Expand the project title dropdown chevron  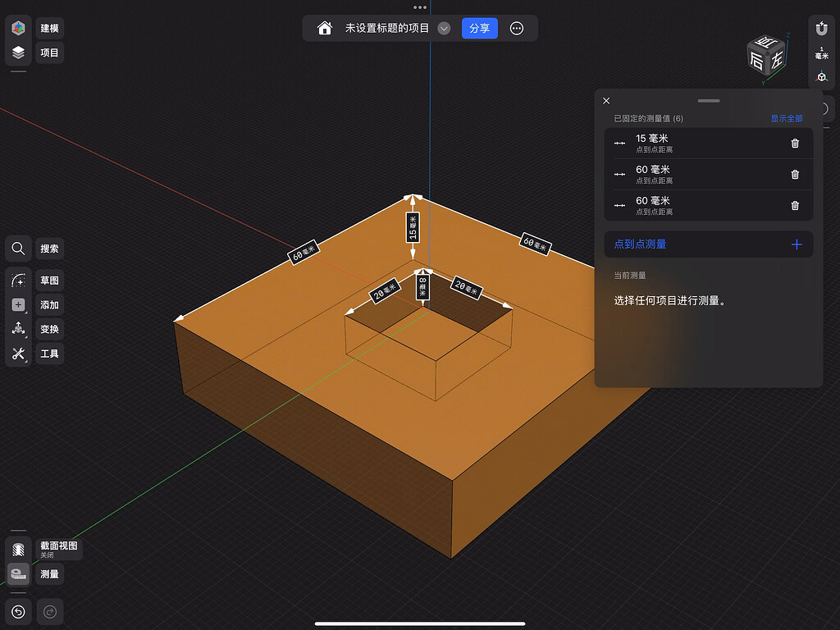coord(444,28)
